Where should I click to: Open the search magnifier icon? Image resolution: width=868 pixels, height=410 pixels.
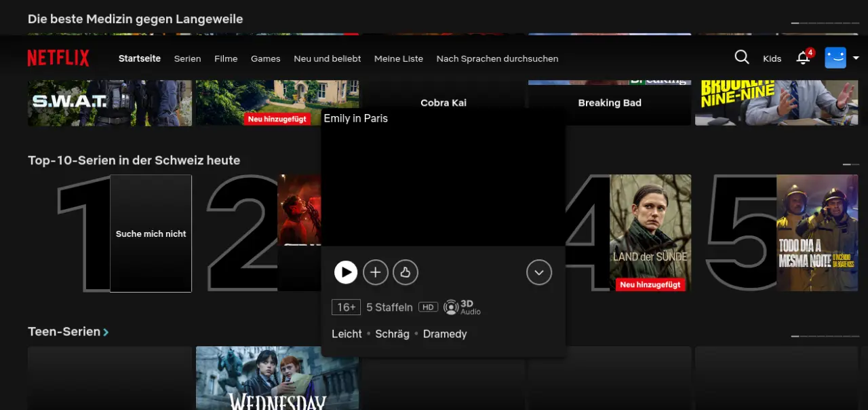(x=742, y=58)
